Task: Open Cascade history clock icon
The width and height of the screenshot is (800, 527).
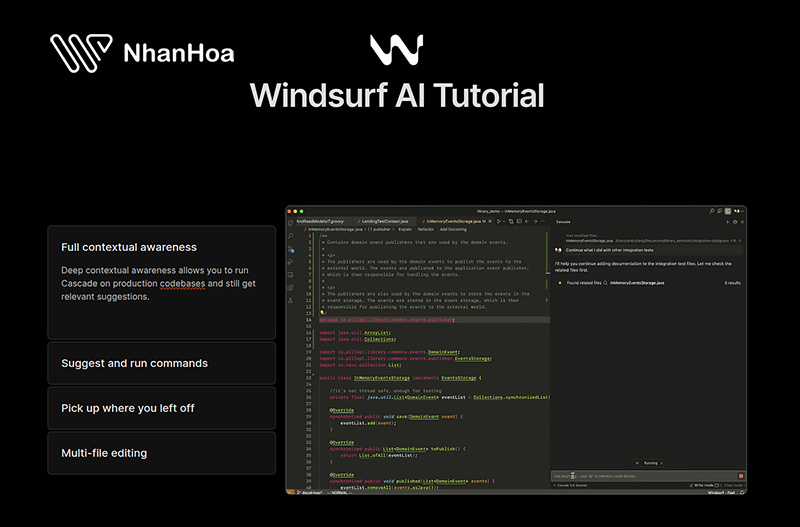Action: (x=735, y=222)
